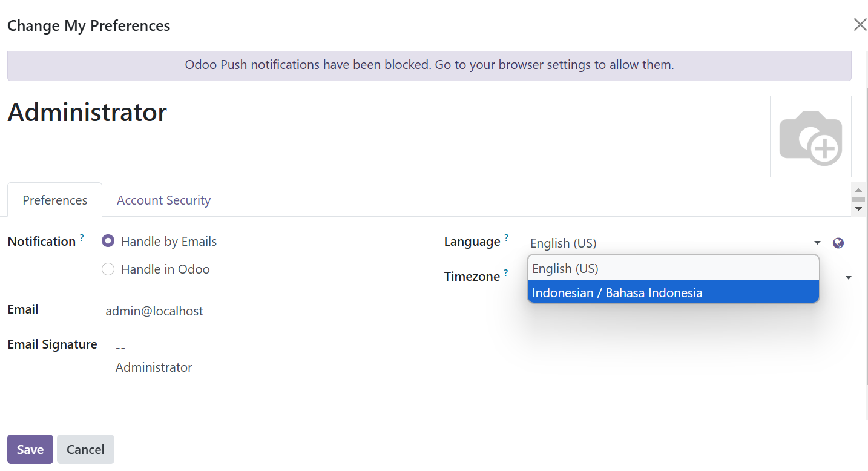
Task: Click the camera icon to upload avatar
Action: [x=810, y=137]
